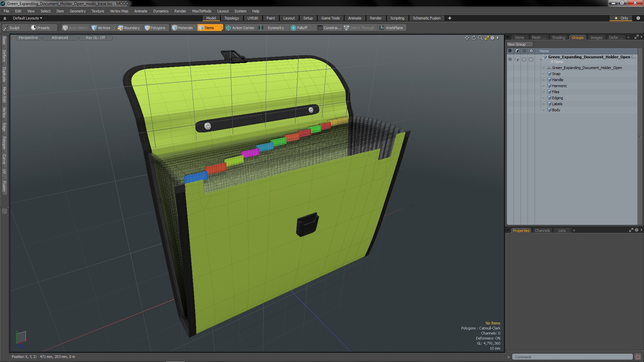The height and width of the screenshot is (362, 644).
Task: Click the Presets button
Action: click(x=40, y=28)
